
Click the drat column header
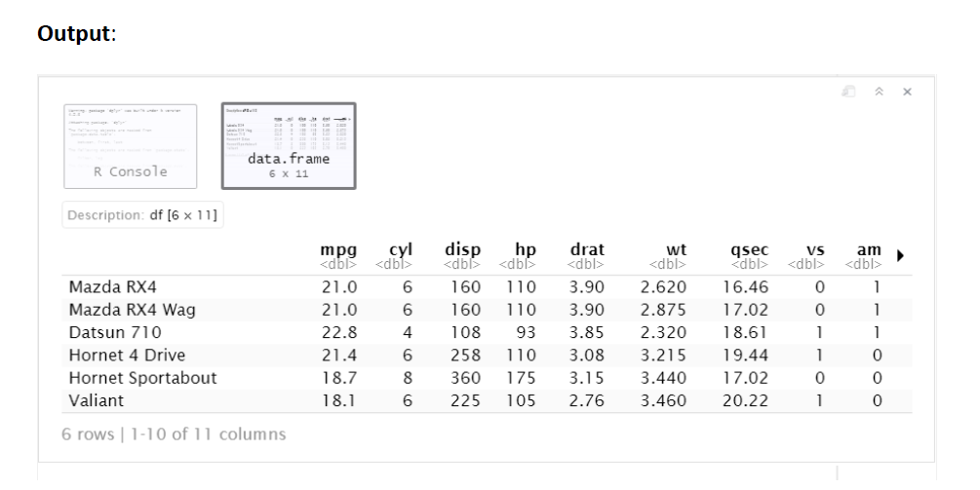click(x=586, y=256)
